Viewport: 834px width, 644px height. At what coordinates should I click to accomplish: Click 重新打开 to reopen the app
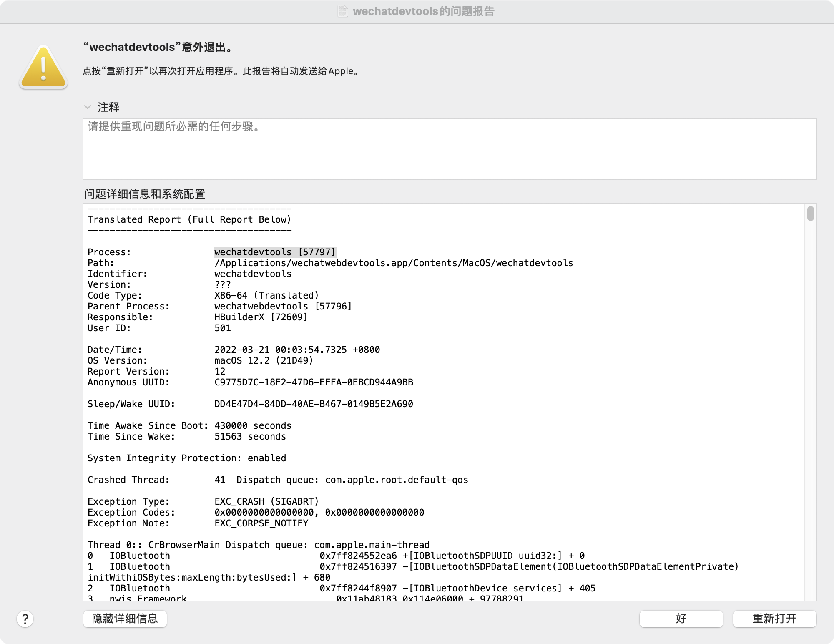point(774,619)
